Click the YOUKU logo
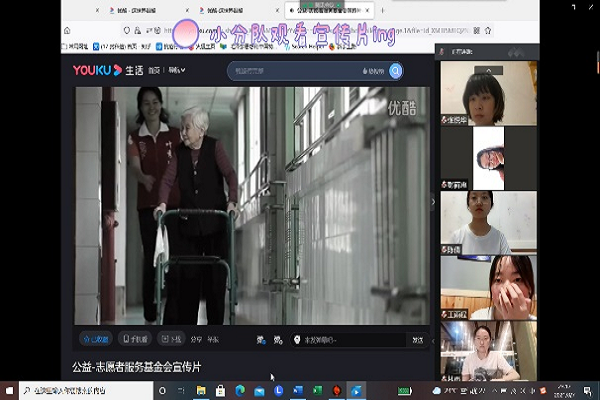 tap(96, 70)
